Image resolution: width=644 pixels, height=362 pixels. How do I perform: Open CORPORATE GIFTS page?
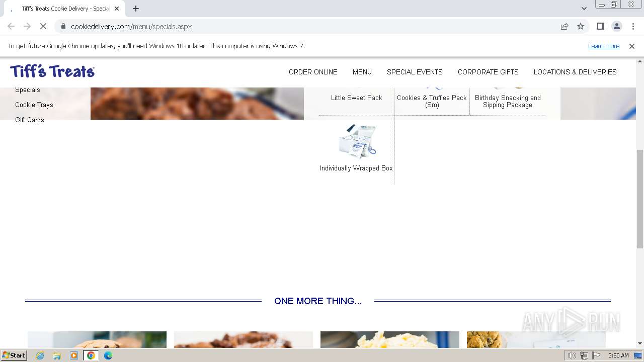[488, 72]
